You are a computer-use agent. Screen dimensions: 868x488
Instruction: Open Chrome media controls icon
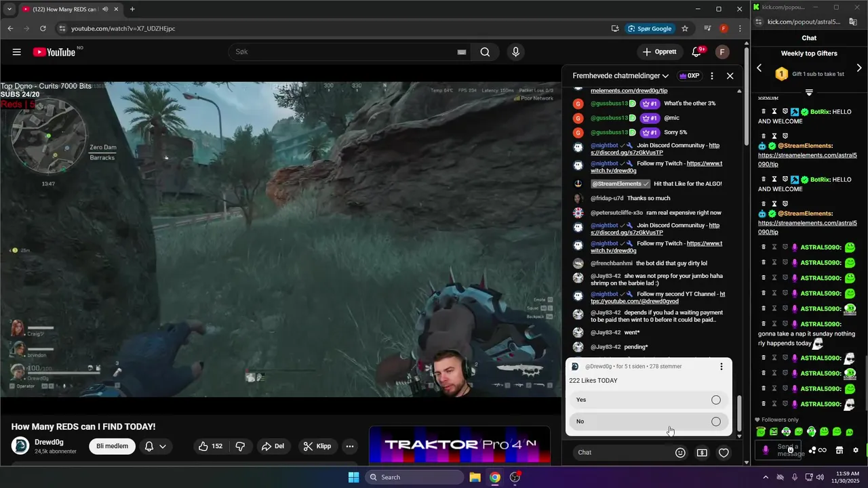click(707, 28)
